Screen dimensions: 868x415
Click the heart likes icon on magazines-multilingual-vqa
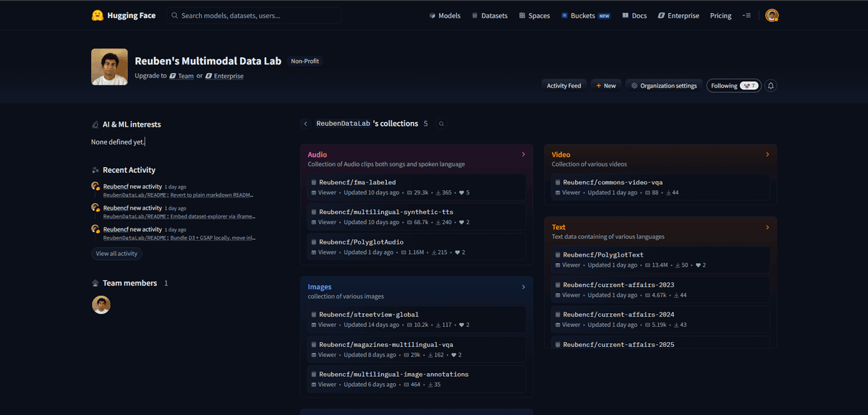pos(454,355)
